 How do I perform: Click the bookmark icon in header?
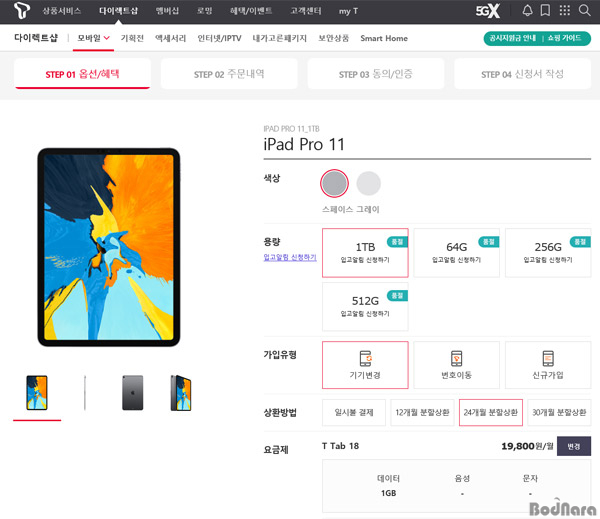(545, 10)
